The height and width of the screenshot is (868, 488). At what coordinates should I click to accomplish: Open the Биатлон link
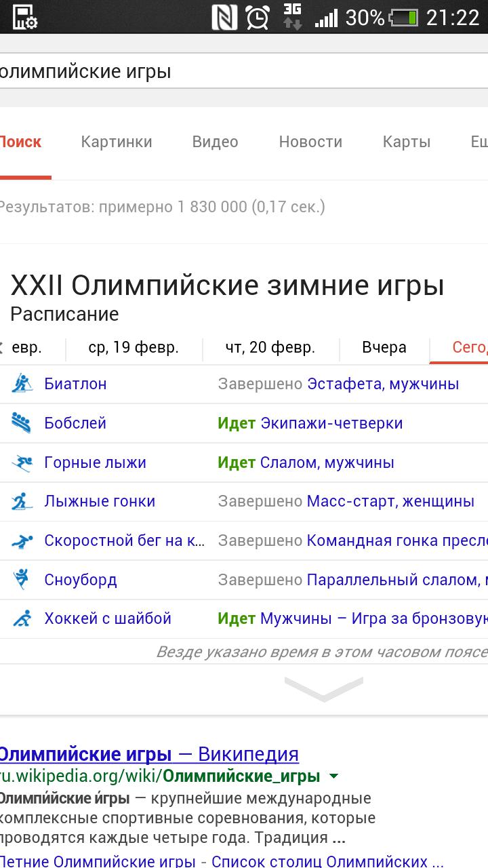(x=75, y=384)
